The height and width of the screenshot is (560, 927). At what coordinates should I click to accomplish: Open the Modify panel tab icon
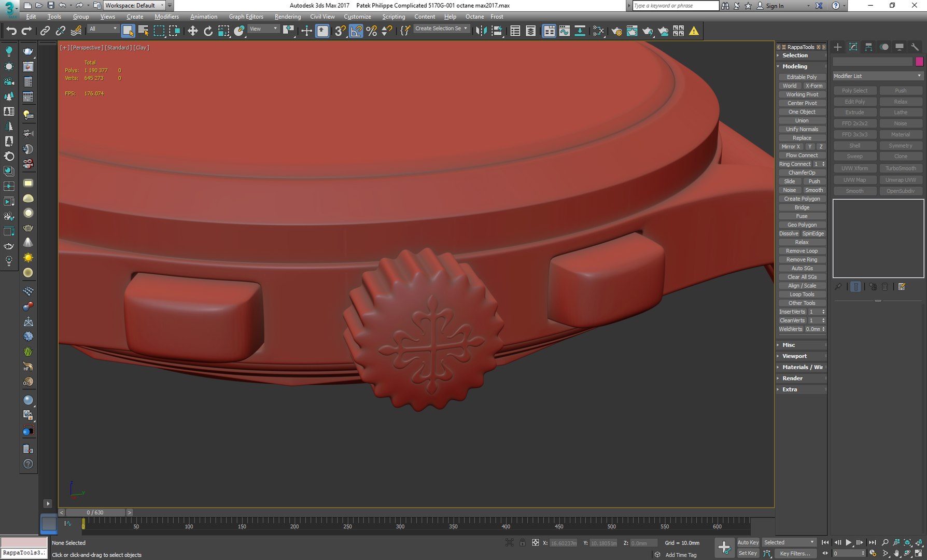tap(853, 47)
